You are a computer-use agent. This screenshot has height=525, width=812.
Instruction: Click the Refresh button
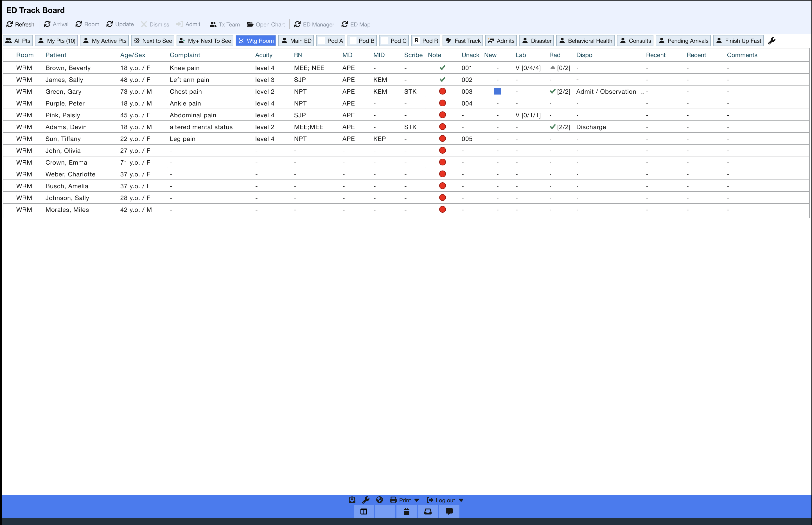(x=21, y=24)
